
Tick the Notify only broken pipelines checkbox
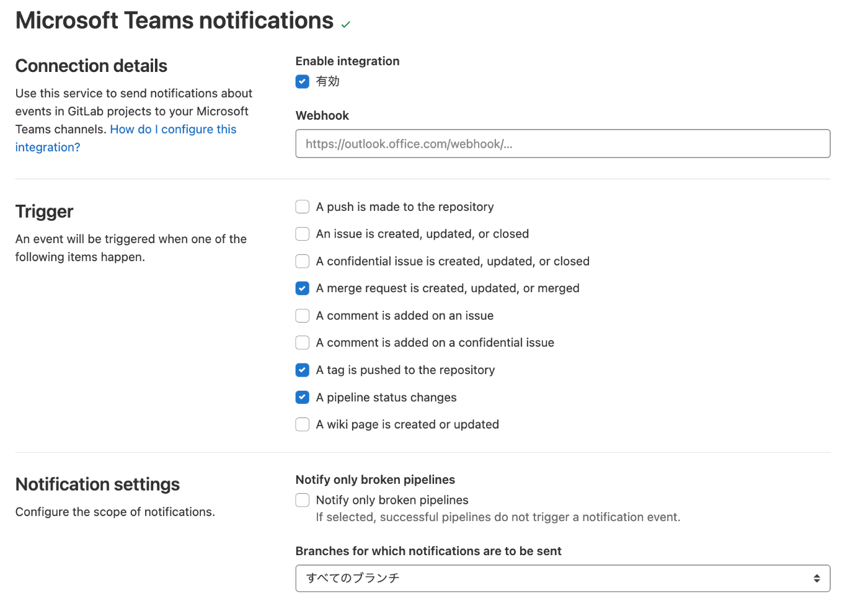(x=303, y=500)
